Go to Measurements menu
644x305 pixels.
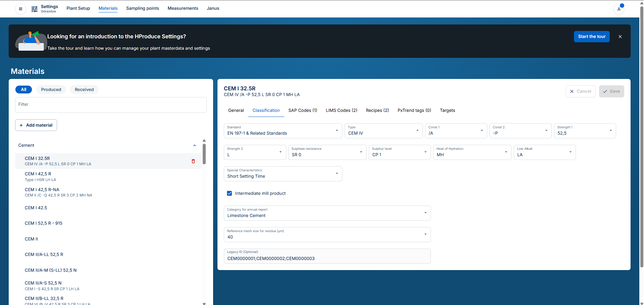183,8
